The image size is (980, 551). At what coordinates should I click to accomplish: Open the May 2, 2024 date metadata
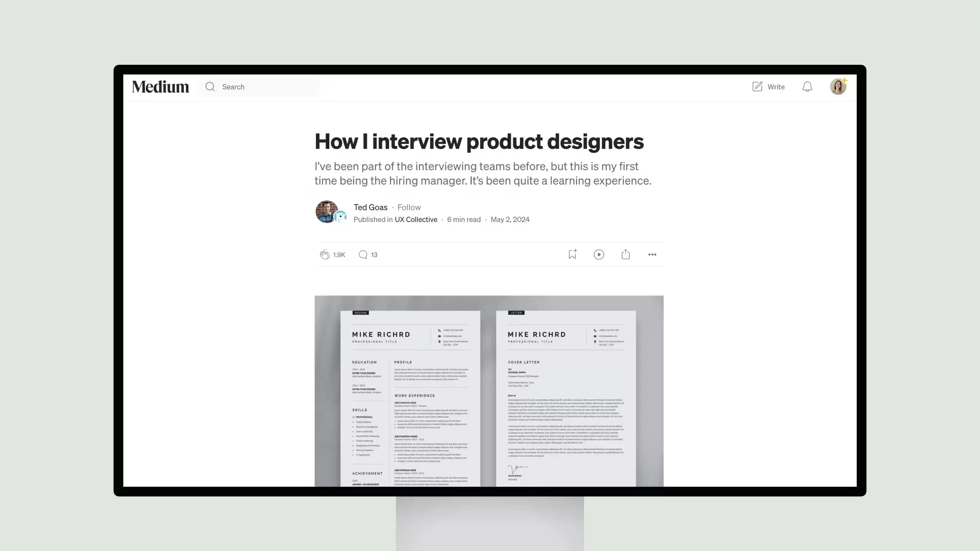click(510, 219)
